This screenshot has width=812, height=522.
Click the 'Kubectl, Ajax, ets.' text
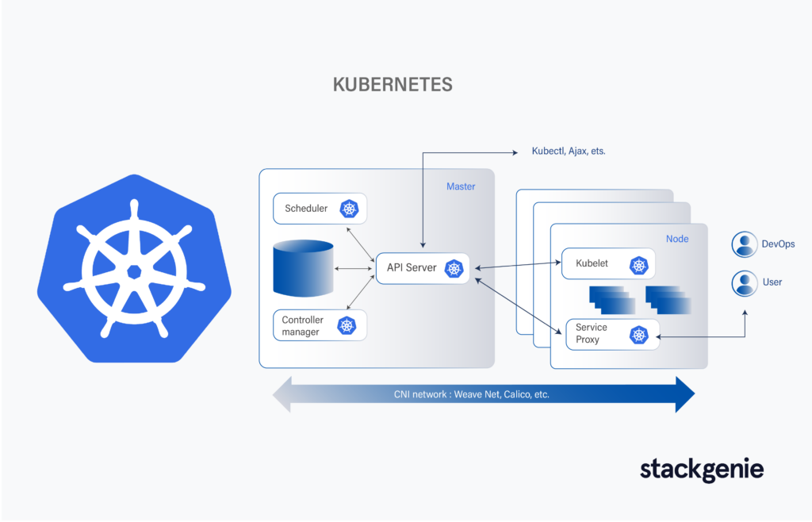pyautogui.click(x=569, y=152)
